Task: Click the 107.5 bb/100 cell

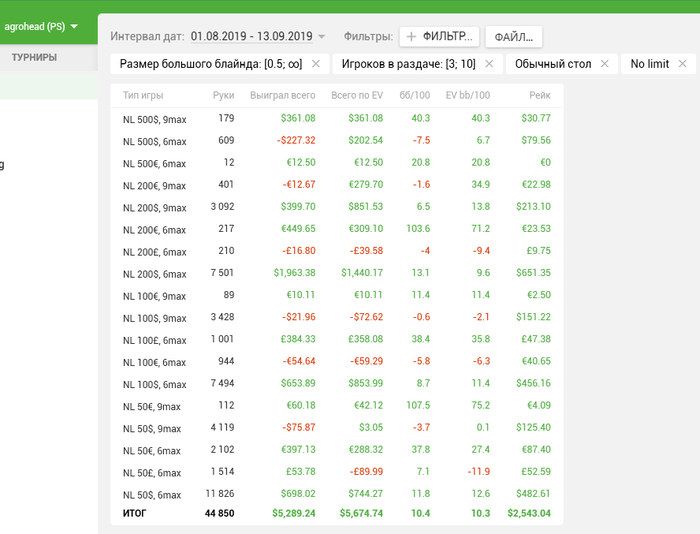Action: point(418,405)
